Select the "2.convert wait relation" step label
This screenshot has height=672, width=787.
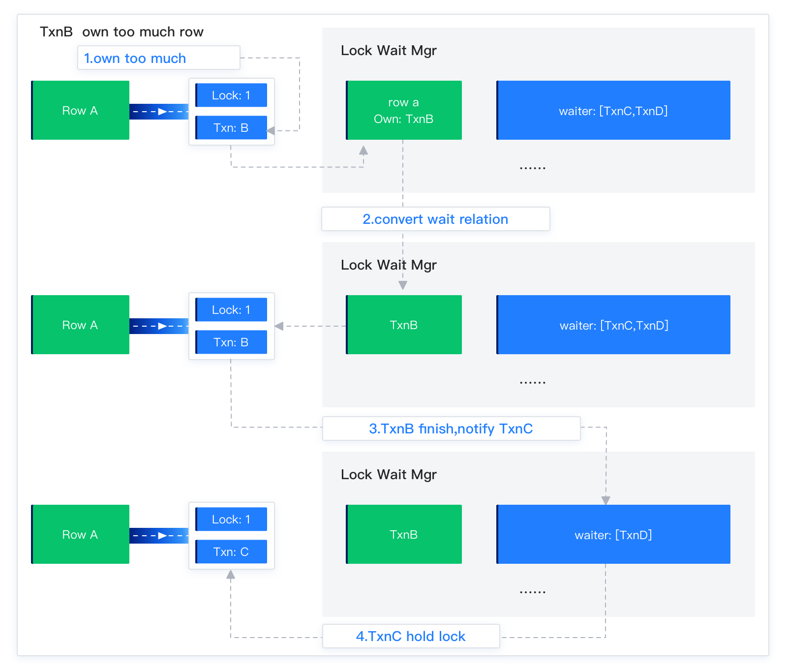point(435,219)
